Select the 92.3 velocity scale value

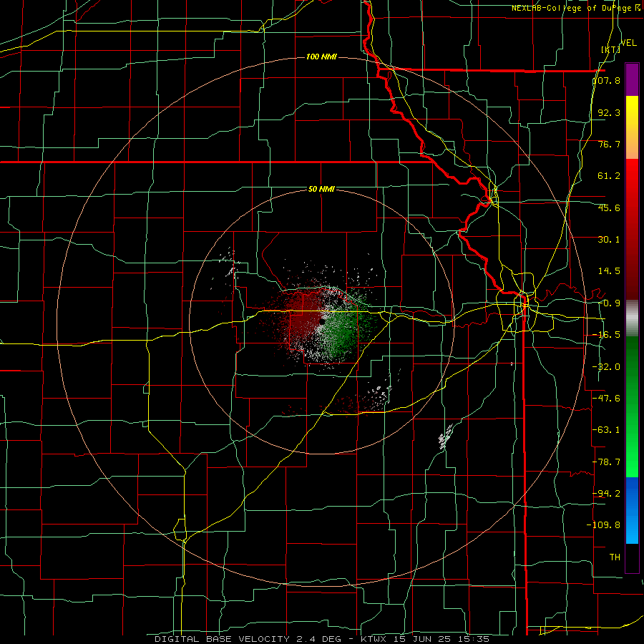[609, 112]
